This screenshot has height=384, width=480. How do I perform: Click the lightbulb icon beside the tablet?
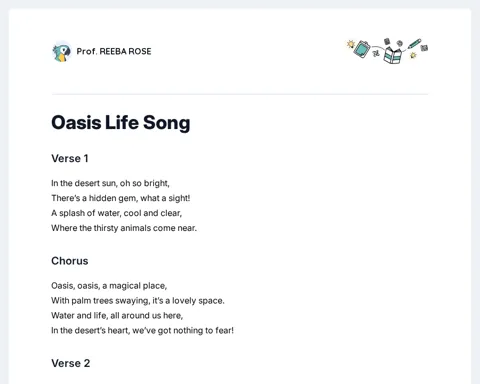tap(350, 44)
